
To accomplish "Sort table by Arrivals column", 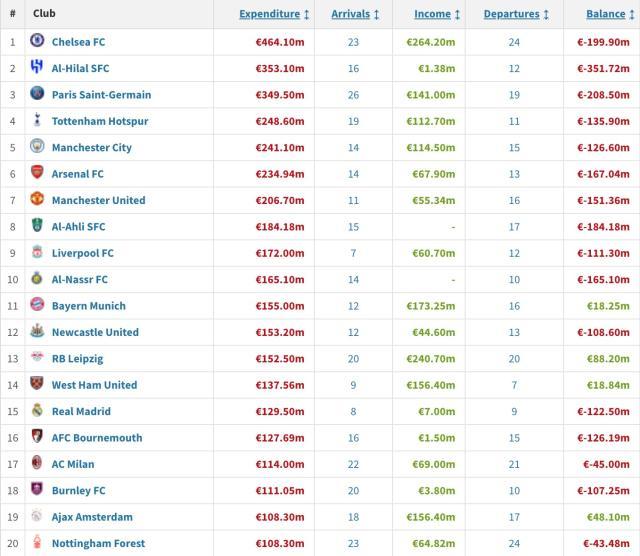I will (355, 14).
